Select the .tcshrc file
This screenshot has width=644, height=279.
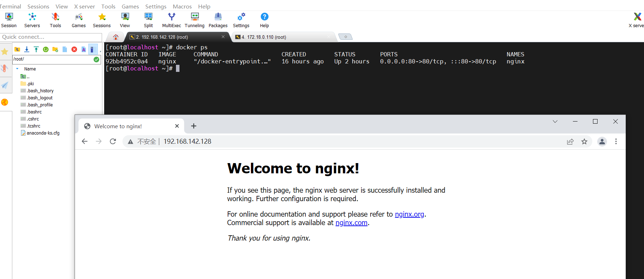tap(31, 126)
